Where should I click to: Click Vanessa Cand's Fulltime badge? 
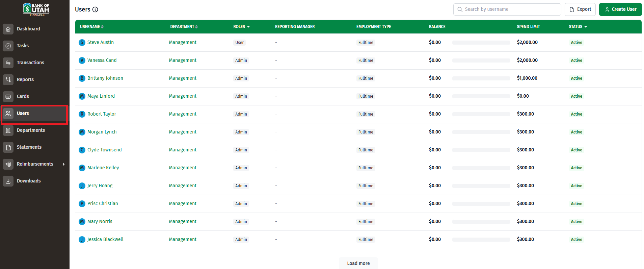366,60
